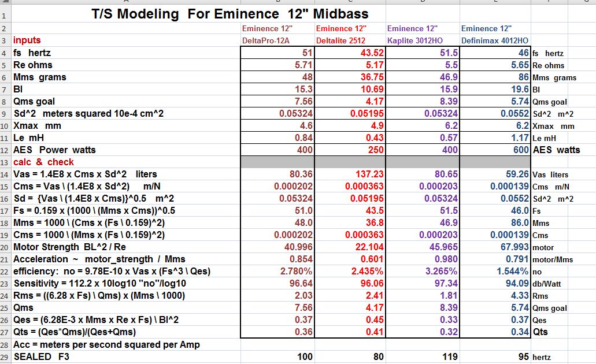Click the 'hertz' label in row 29
This screenshot has width=596, height=364.
coord(542,358)
